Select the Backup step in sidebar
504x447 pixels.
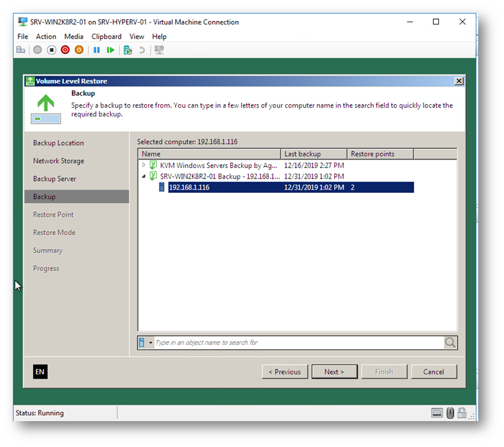coord(77,196)
